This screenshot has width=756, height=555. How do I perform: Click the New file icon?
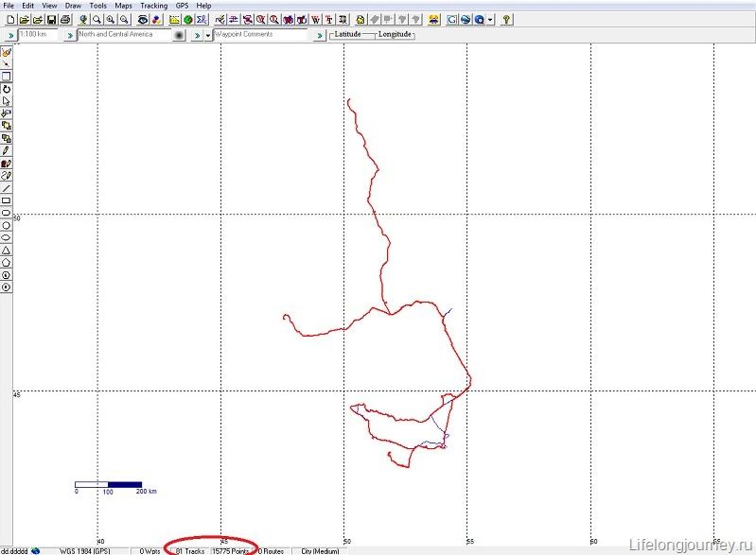coord(9,19)
